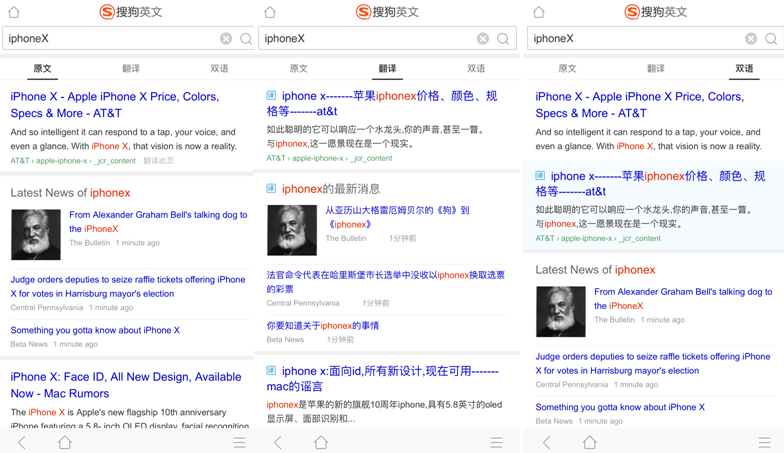
Task: Tap Bell portrait thumbnail in right screen
Action: 561,312
